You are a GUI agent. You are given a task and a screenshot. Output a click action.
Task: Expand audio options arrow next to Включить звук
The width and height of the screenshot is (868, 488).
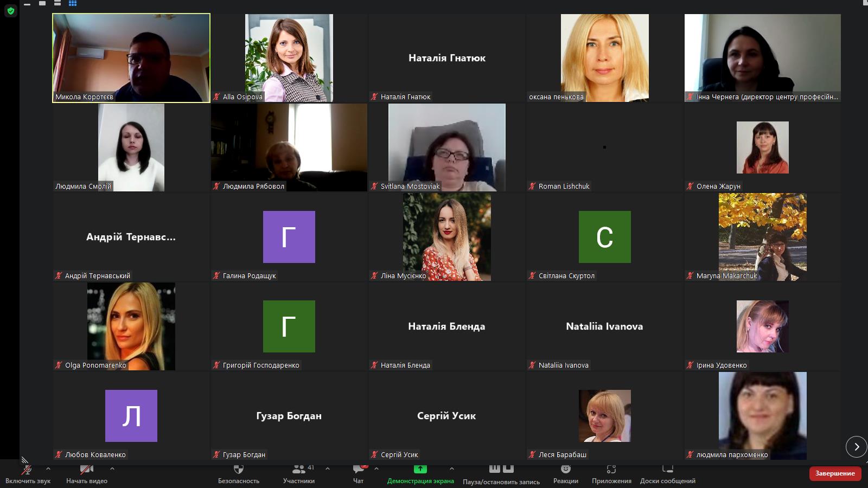coord(48,468)
